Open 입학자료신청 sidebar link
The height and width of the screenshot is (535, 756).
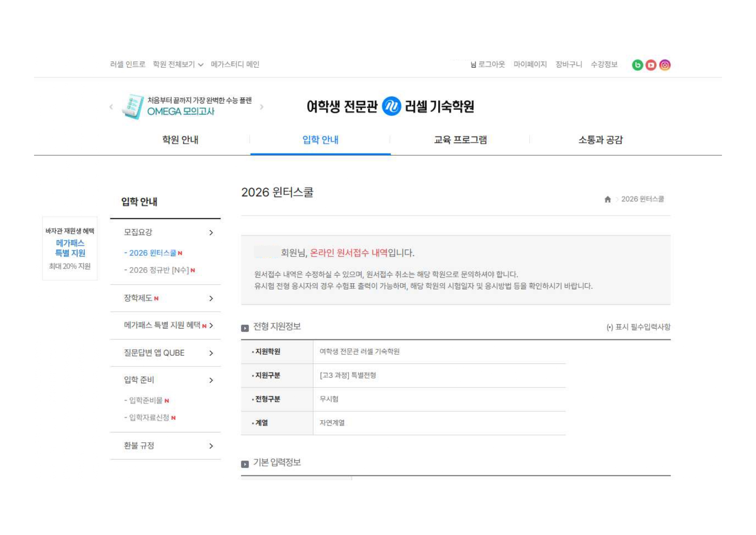point(149,418)
